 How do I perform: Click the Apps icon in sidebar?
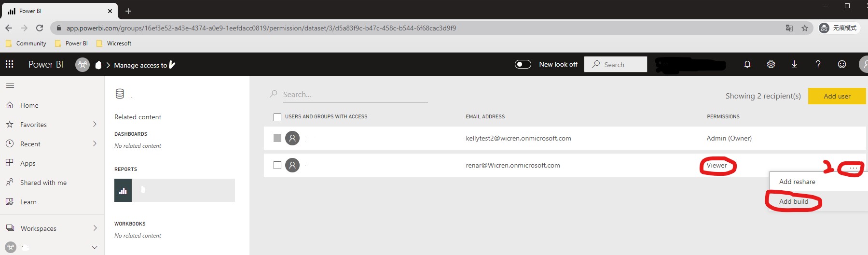click(10, 163)
